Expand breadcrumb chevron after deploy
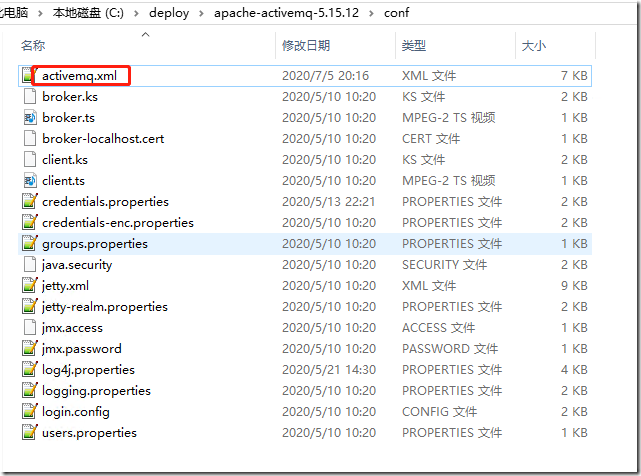This screenshot has height=476, width=641. (201, 13)
